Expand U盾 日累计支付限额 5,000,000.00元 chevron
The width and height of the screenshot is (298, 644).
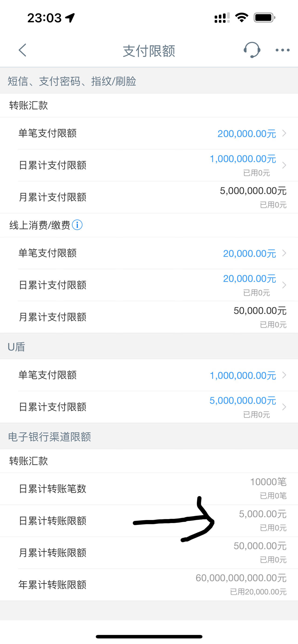click(x=284, y=407)
